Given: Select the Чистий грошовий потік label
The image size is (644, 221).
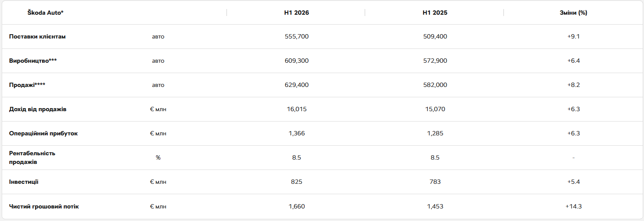Looking at the screenshot, I should click(44, 206).
